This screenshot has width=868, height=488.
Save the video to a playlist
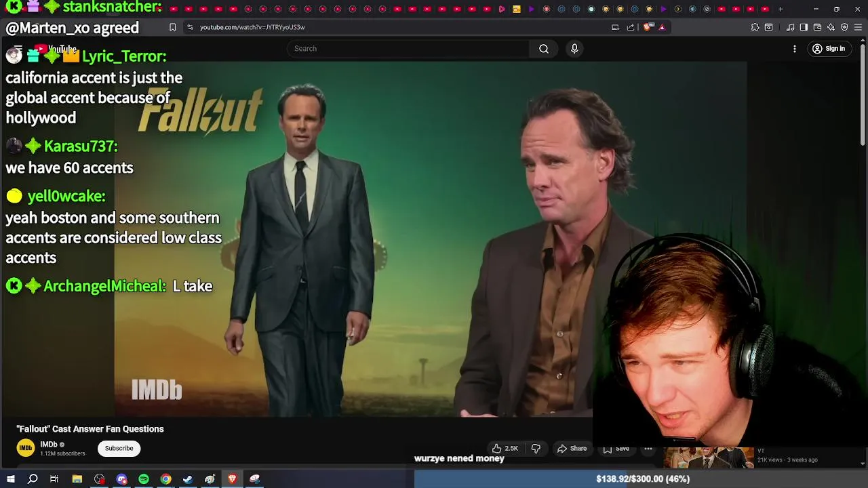coord(616,449)
